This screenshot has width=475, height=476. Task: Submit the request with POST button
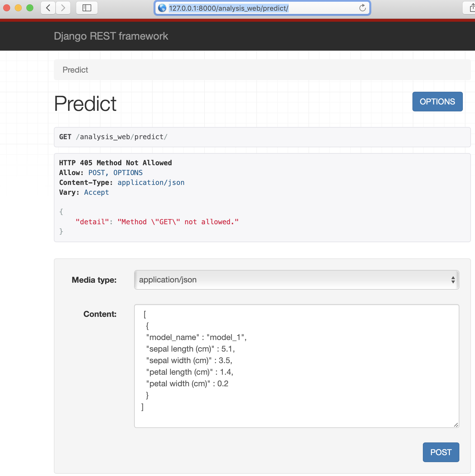click(441, 452)
